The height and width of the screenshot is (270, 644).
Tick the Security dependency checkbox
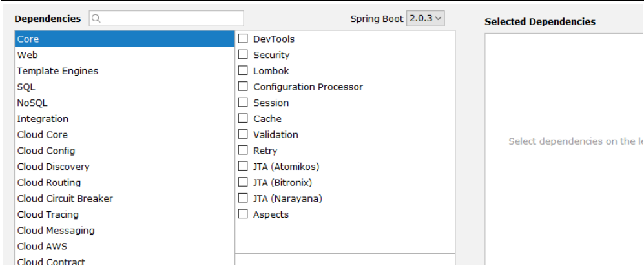[x=243, y=55]
